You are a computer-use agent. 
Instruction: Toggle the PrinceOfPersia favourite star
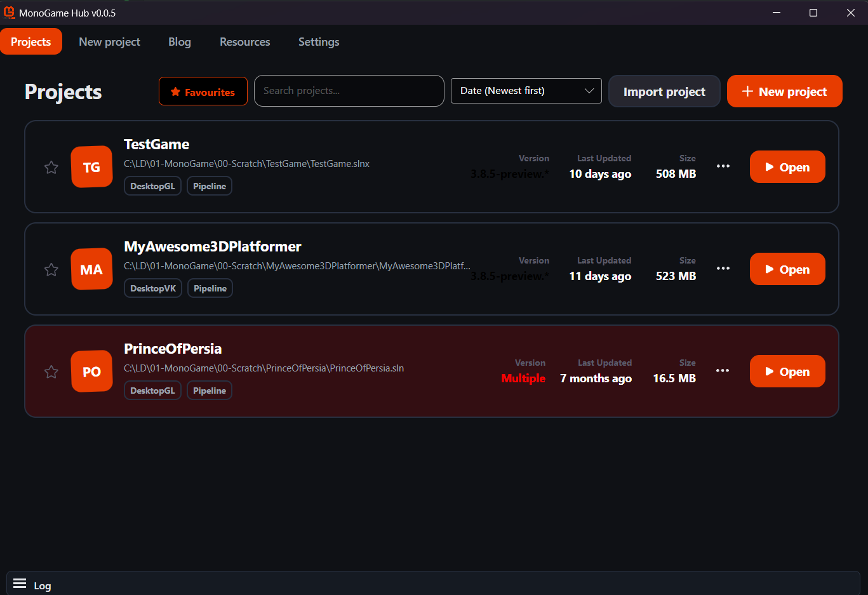[51, 372]
